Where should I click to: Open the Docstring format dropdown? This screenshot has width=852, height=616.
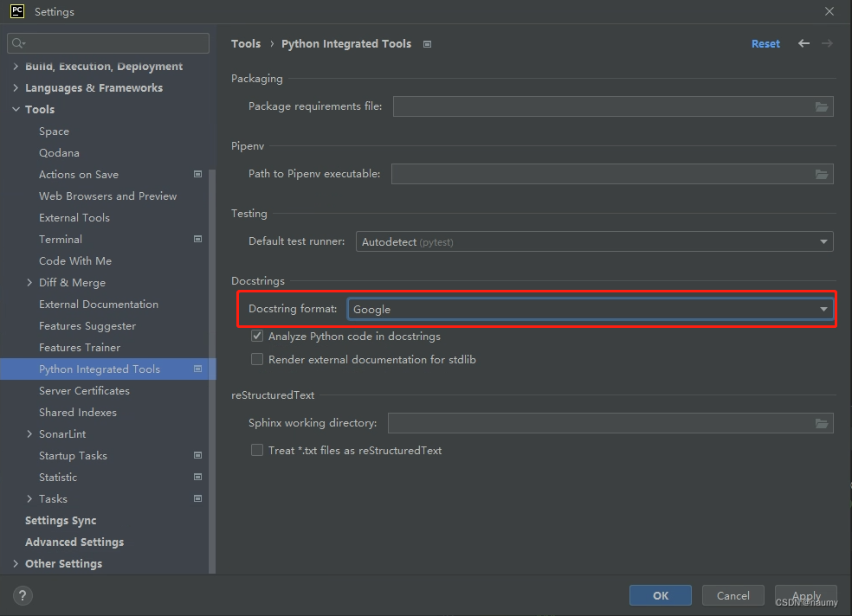[x=591, y=310]
